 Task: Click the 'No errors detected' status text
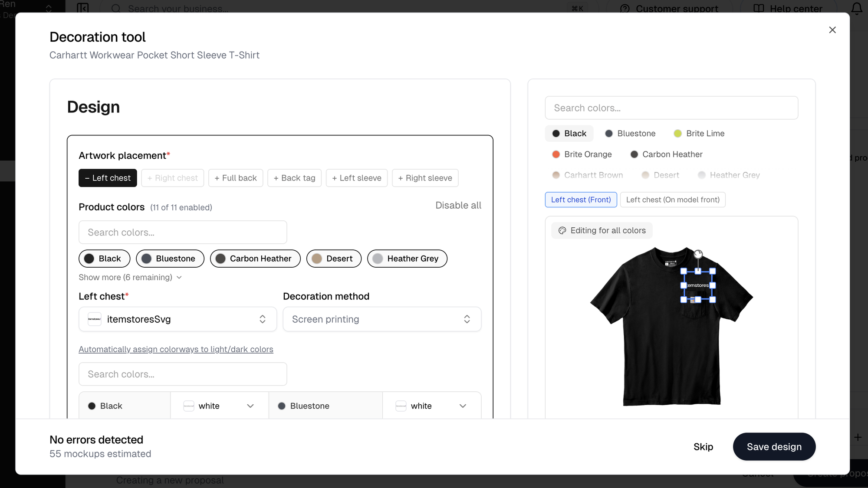point(96,440)
